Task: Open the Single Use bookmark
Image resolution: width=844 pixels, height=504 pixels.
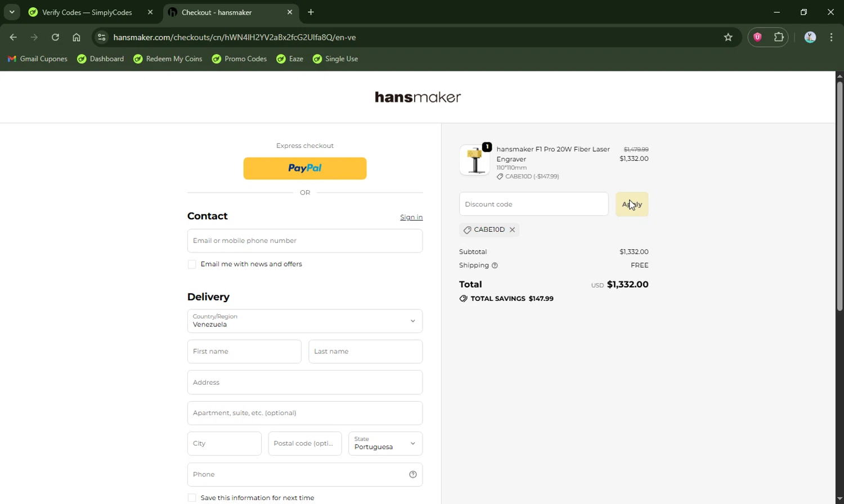Action: click(x=335, y=59)
